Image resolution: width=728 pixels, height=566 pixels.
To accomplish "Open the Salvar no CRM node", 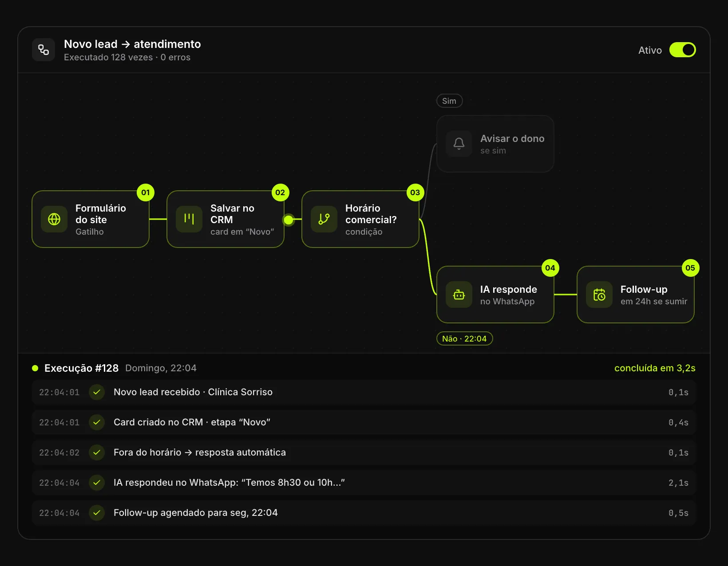I will tap(226, 219).
